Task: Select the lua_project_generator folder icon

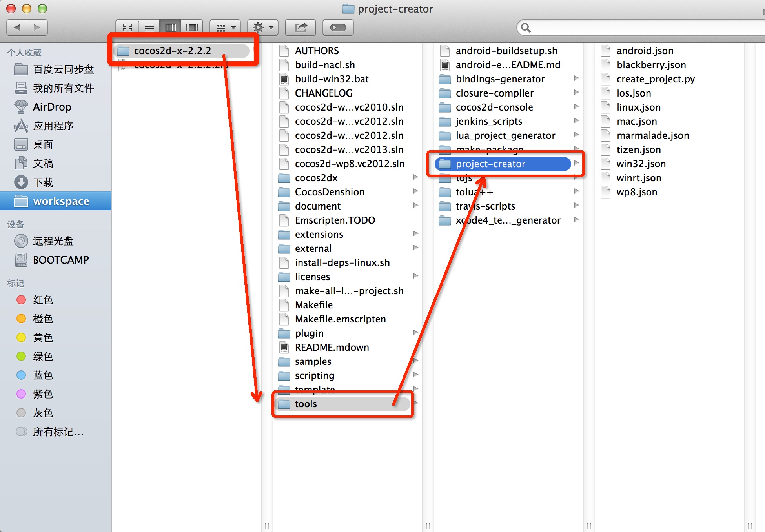Action: tap(445, 136)
